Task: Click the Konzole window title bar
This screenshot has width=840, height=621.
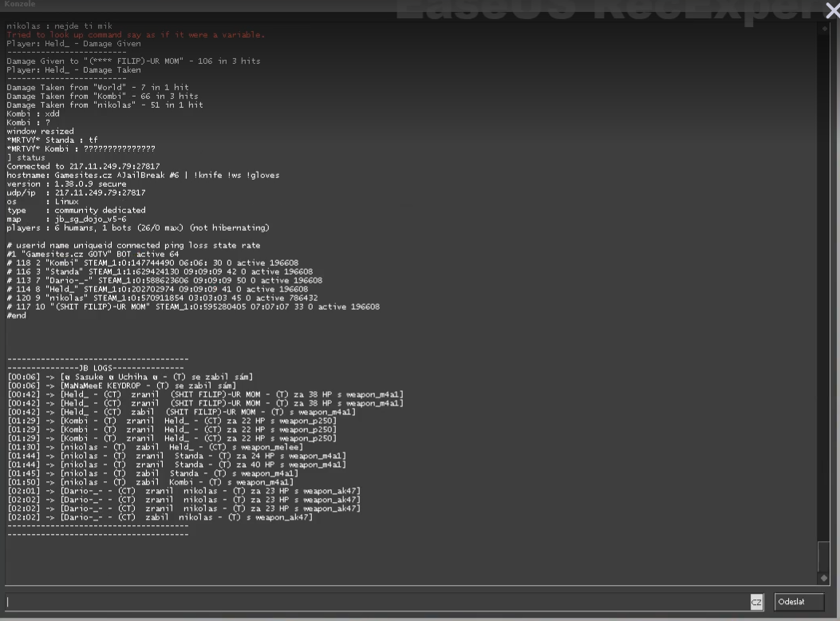Action: point(199,5)
